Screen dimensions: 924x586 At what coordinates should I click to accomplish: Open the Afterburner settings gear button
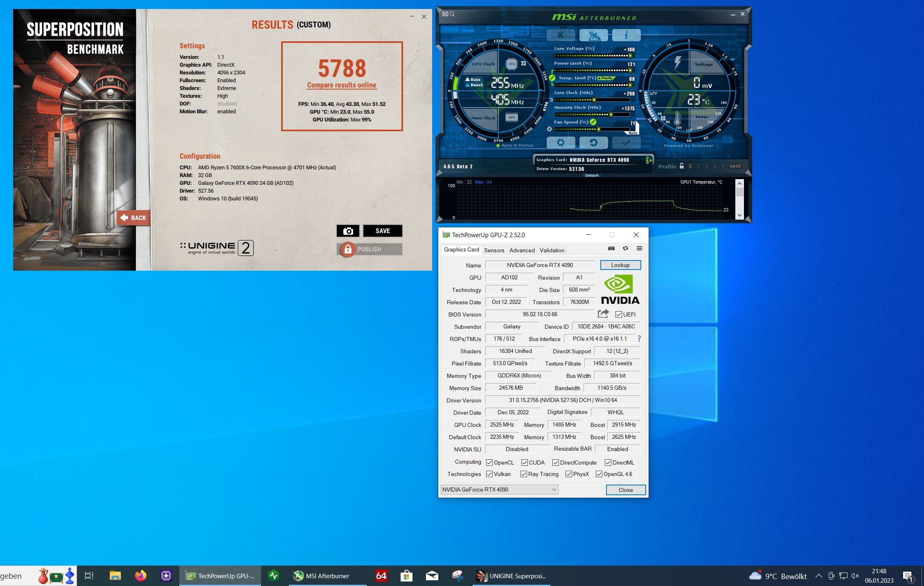[x=561, y=142]
